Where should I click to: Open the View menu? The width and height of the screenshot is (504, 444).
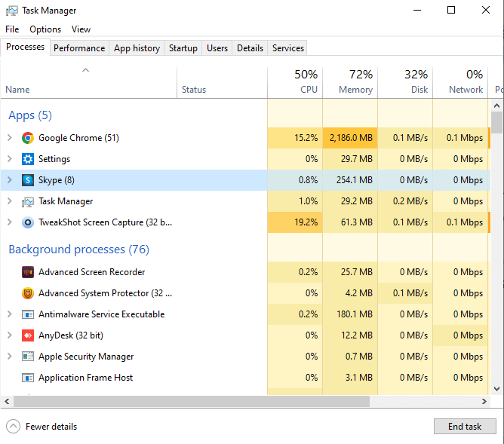click(x=81, y=29)
